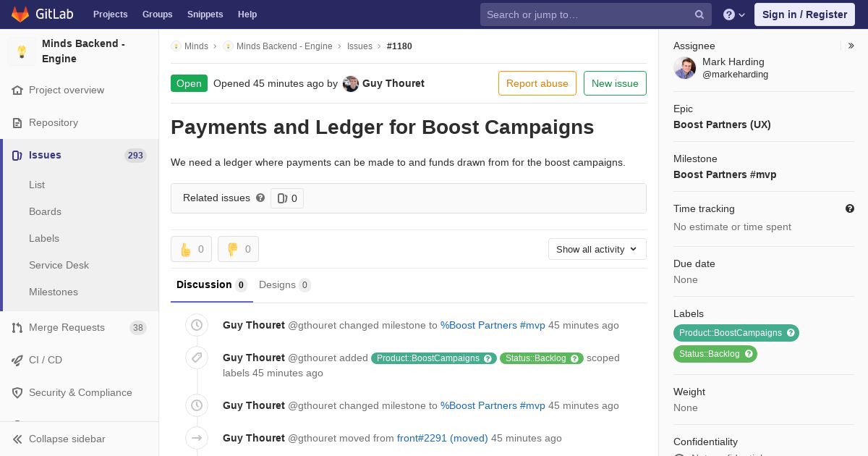Click the Security & Compliance shield icon
The width and height of the screenshot is (868, 456).
[17, 393]
